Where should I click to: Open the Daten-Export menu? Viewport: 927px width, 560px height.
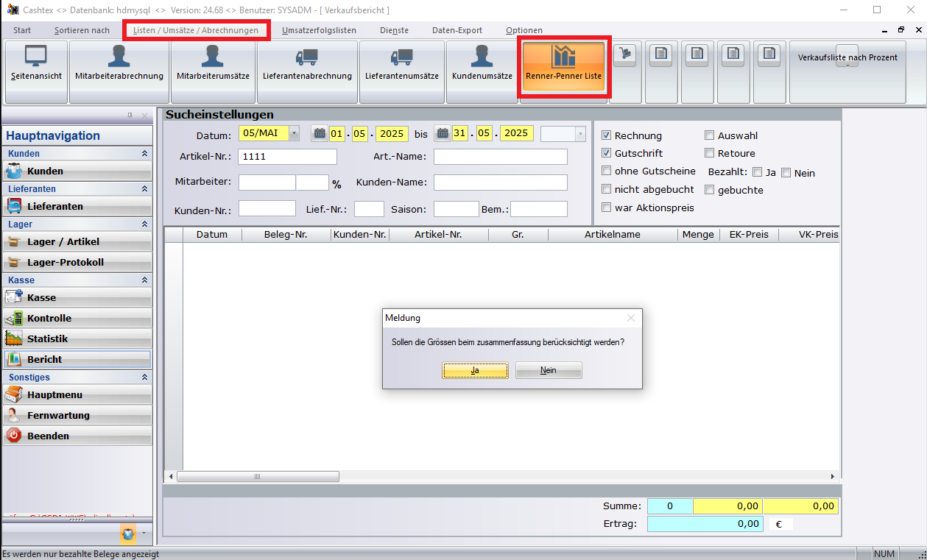click(457, 30)
